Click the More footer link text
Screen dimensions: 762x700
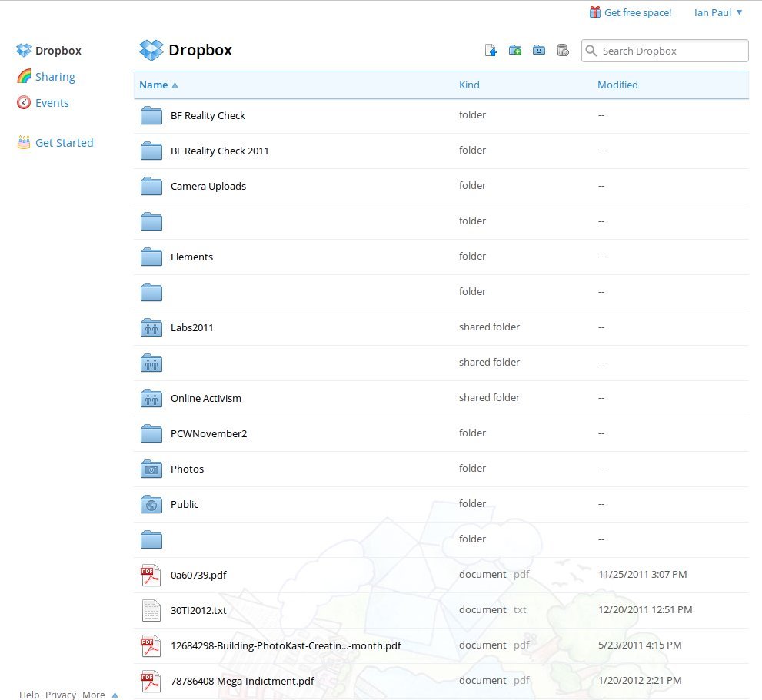(93, 695)
